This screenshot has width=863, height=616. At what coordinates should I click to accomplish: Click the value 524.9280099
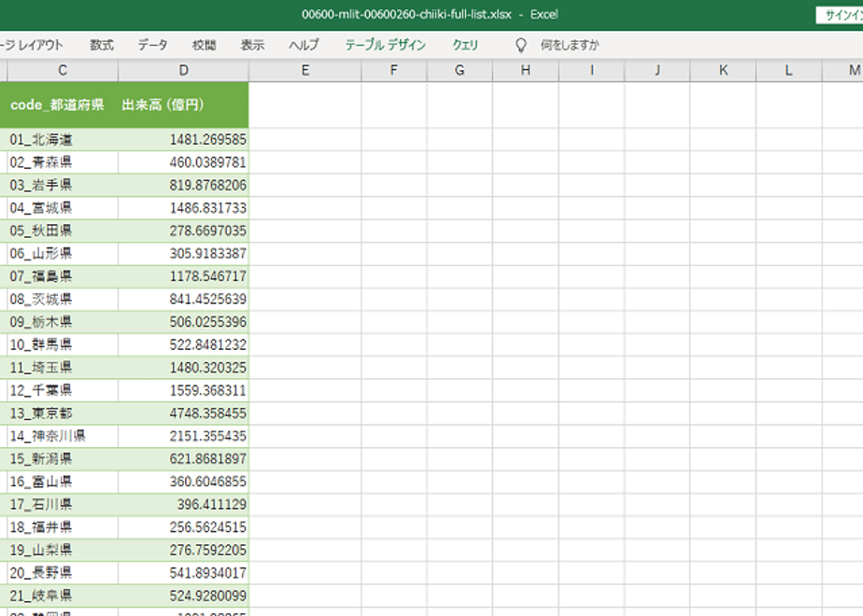(x=207, y=596)
